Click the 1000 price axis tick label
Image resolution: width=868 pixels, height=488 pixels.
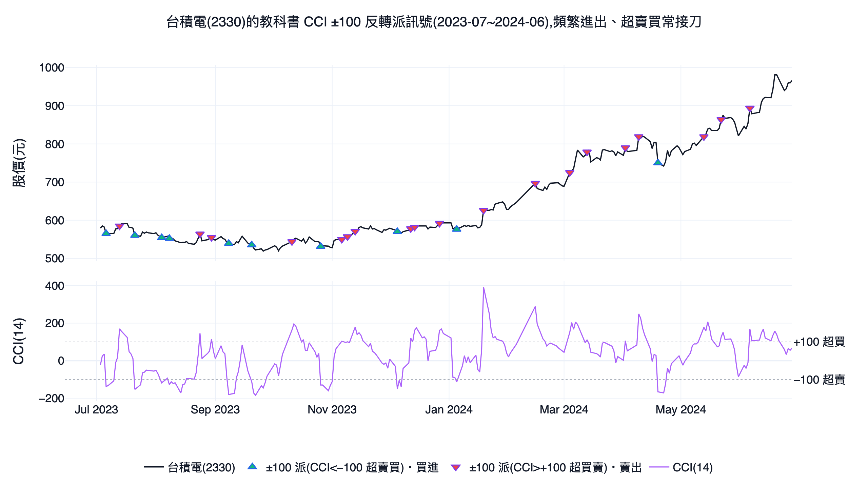click(52, 68)
